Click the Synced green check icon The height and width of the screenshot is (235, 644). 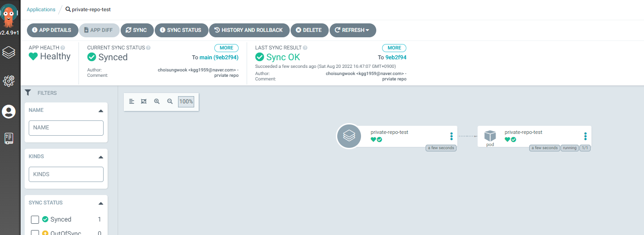[91, 57]
